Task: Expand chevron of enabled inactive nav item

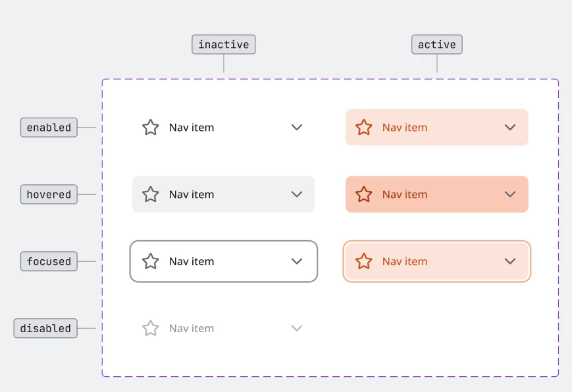Action: coord(297,128)
